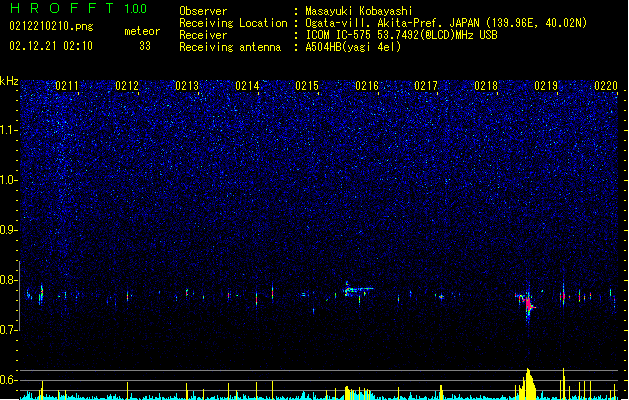Click the kHz axis unit label
This screenshot has height=400, width=629.
9,81
